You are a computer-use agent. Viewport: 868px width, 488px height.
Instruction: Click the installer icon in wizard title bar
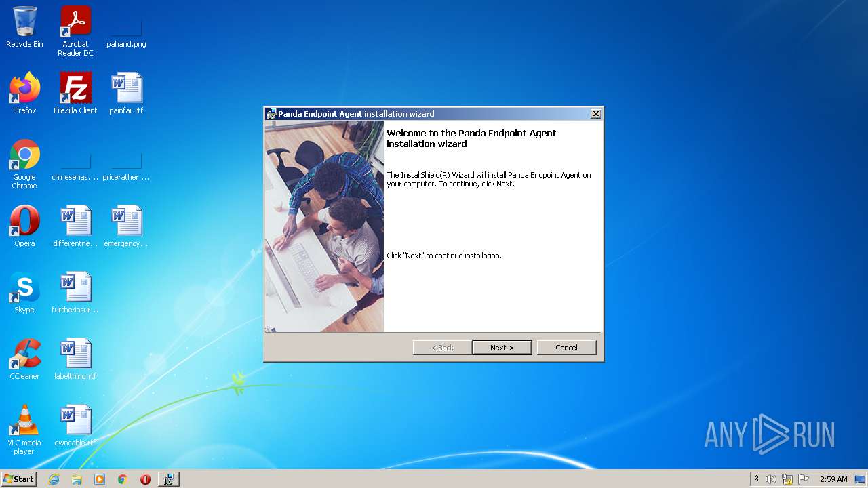(271, 114)
